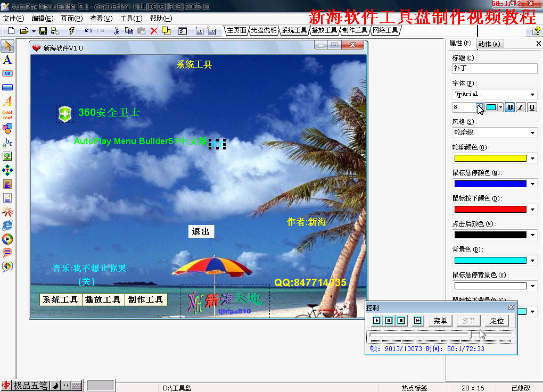Screen dimensions: 543x392
Task: Open the 编辑(E) menu
Action: coord(43,18)
